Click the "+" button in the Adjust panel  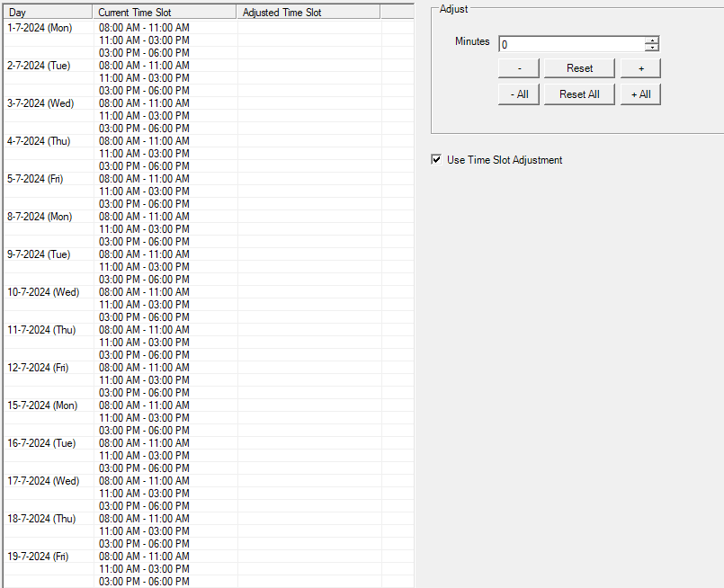(639, 67)
